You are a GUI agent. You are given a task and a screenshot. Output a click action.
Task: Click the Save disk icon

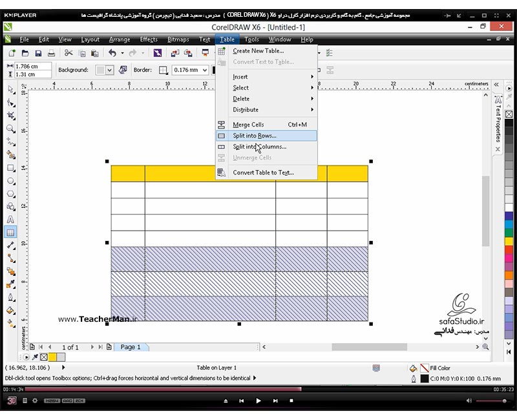[38, 53]
